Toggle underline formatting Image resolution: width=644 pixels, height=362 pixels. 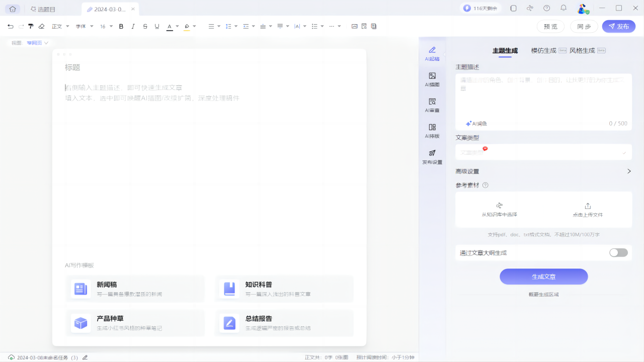(157, 26)
